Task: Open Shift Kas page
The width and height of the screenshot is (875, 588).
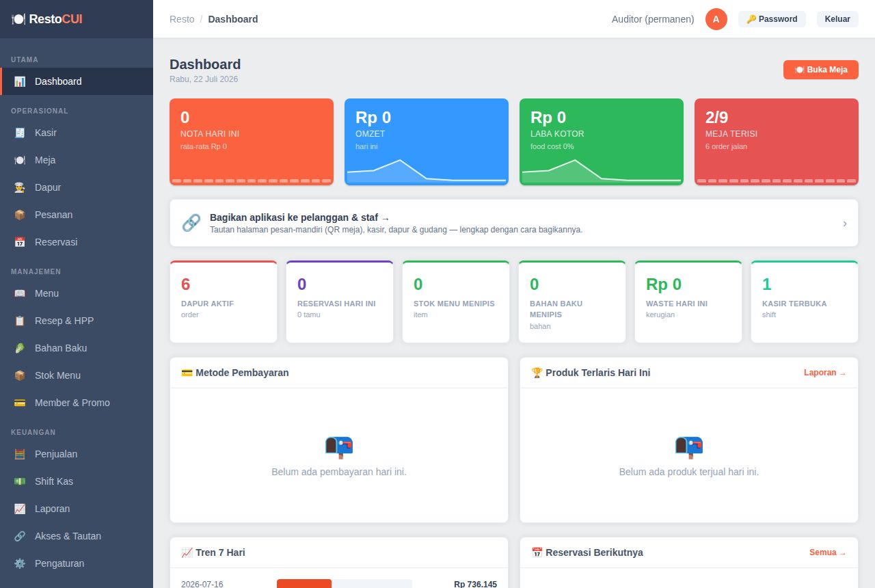Action: pyautogui.click(x=77, y=481)
